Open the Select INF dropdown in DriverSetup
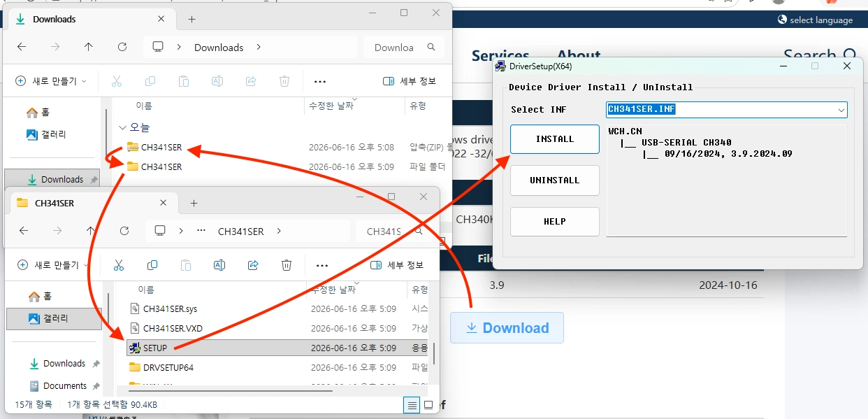Screen dimensions: 868x419 click(841, 110)
